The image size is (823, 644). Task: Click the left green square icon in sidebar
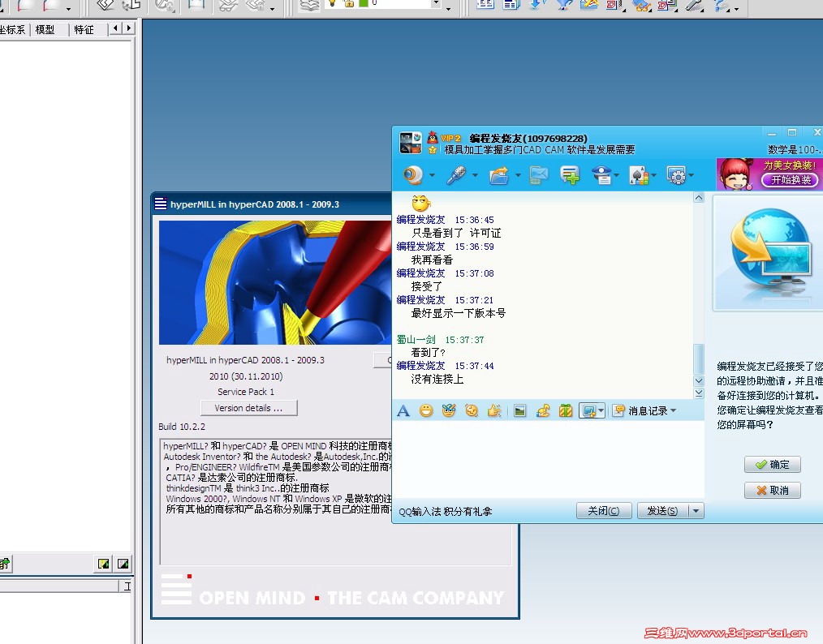pyautogui.click(x=104, y=564)
